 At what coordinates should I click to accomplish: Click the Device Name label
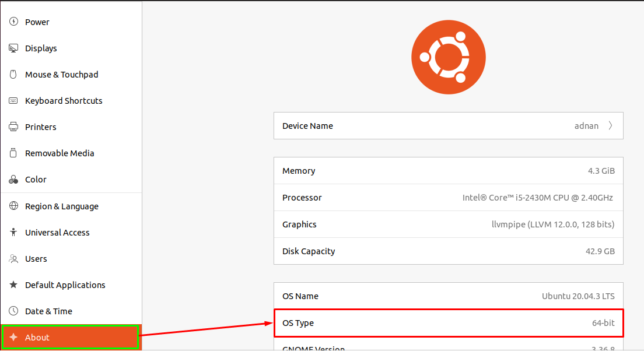307,126
